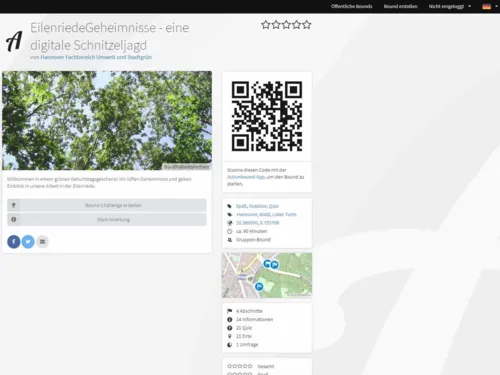The width and height of the screenshot is (500, 375).
Task: Open the "Nicht eingeloggt" account dropdown
Action: [x=450, y=6]
